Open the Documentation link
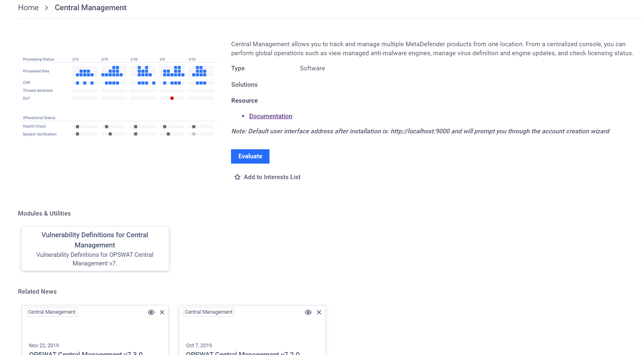The height and width of the screenshot is (355, 644). click(271, 116)
